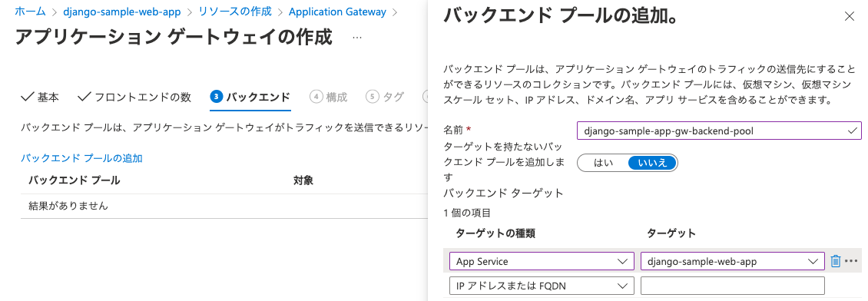Open more options ellipsis for target row

pos(851,260)
